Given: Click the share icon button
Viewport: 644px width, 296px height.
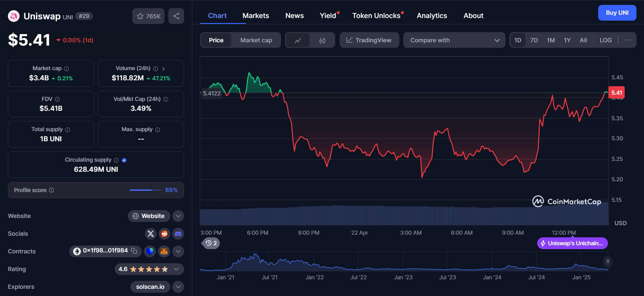Looking at the screenshot, I should (x=176, y=16).
